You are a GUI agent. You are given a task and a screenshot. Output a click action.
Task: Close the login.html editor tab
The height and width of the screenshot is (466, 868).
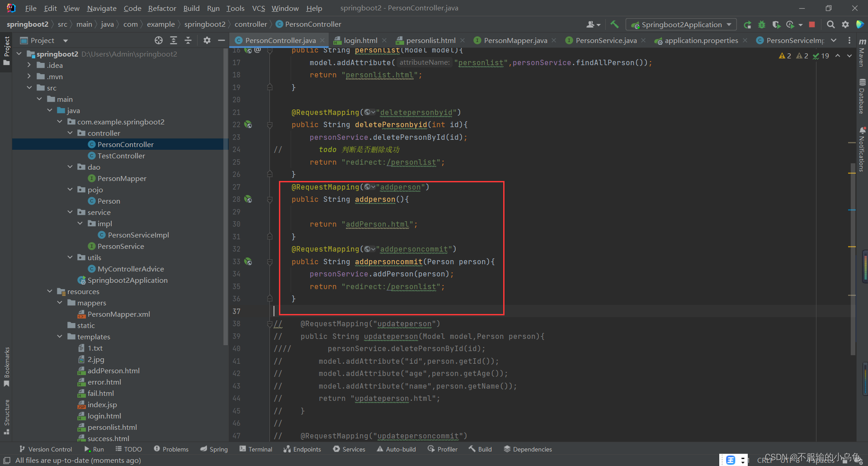tap(384, 40)
